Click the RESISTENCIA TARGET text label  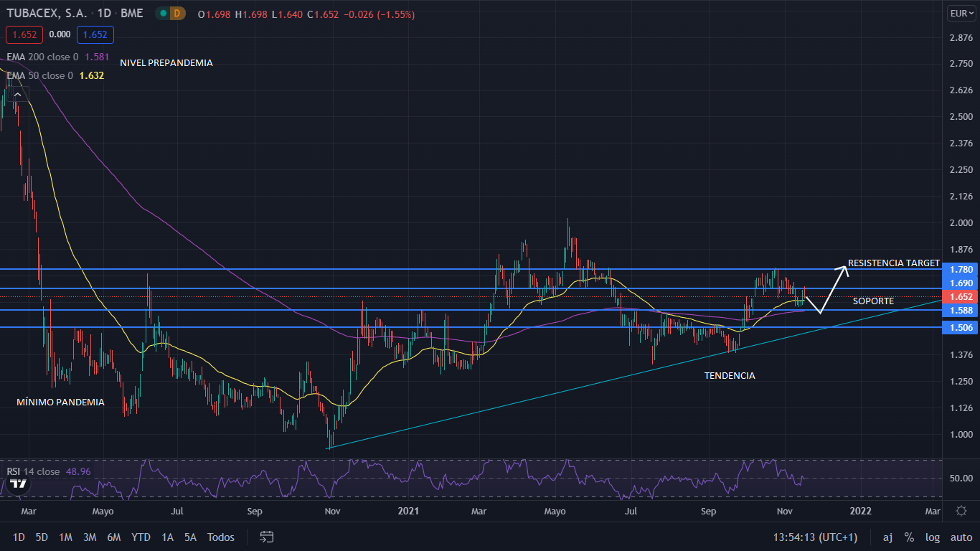coord(893,263)
